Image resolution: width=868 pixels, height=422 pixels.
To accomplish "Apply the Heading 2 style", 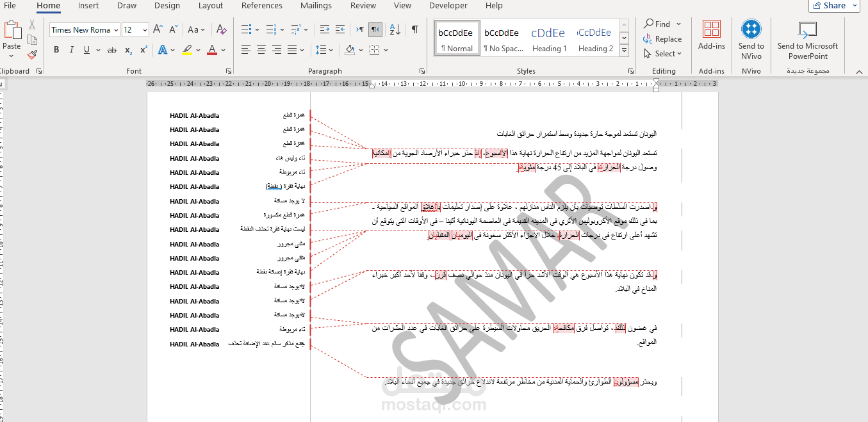I will pos(595,39).
